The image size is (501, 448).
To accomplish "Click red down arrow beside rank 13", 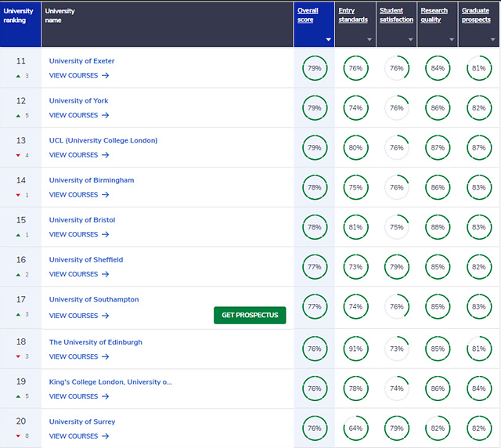I will 18,155.
